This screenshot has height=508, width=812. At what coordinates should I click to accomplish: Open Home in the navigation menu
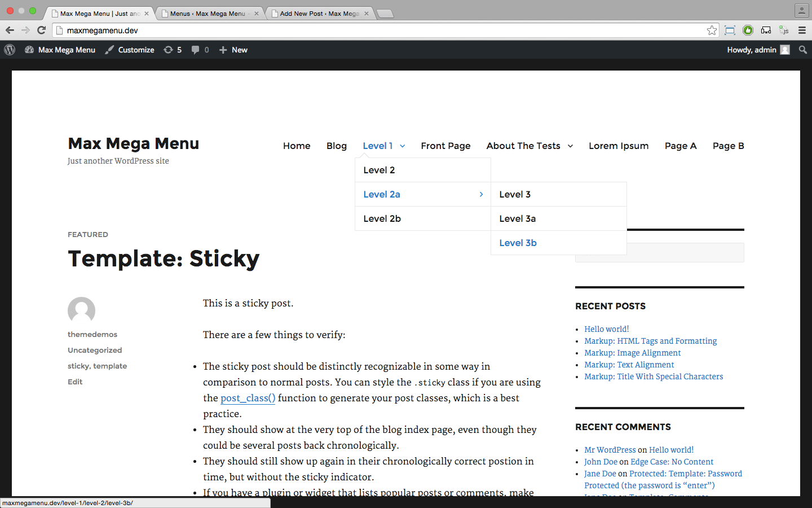(297, 146)
